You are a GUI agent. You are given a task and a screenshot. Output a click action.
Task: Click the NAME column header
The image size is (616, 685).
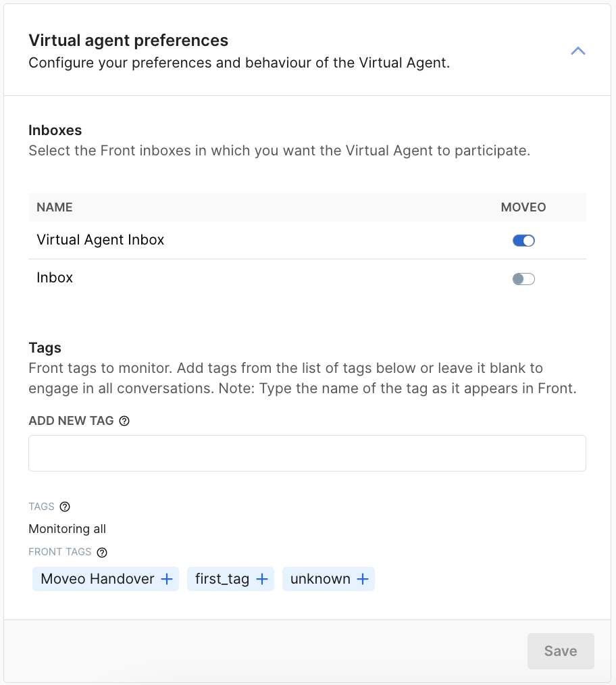(55, 207)
